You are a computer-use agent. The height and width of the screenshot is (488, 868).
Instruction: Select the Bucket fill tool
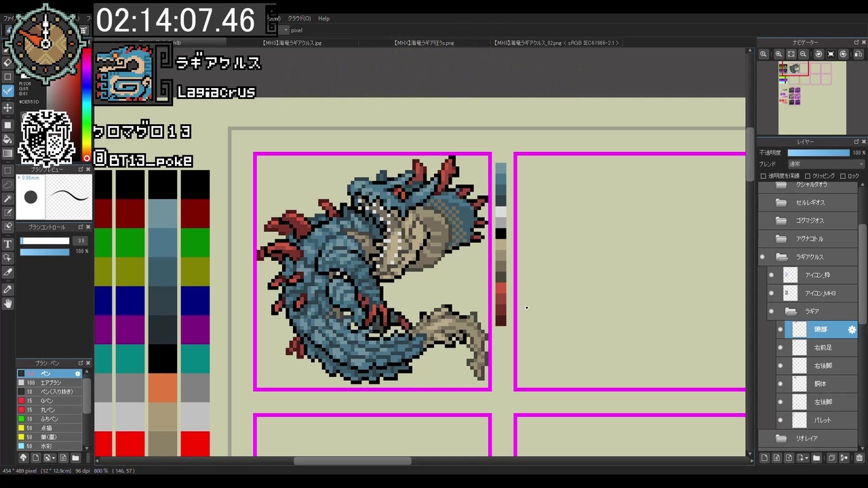coord(8,139)
